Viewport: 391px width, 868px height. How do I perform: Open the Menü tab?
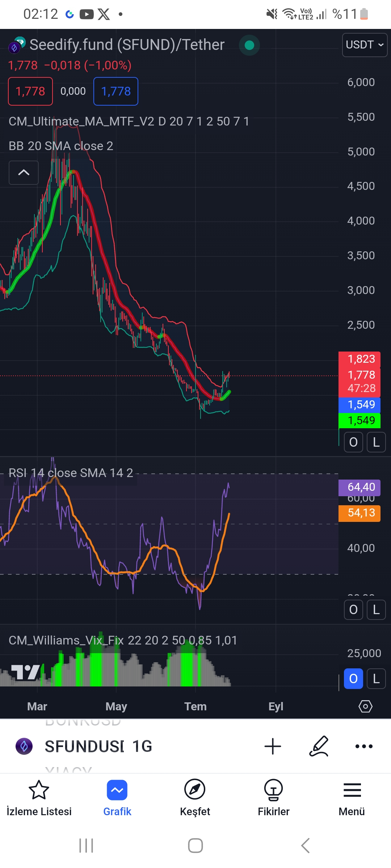click(352, 799)
